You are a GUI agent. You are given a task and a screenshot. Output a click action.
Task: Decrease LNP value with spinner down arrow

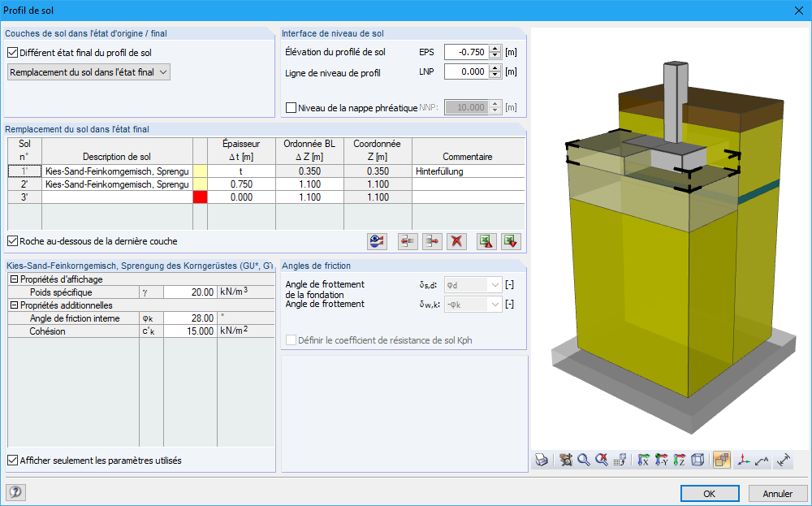coord(495,75)
